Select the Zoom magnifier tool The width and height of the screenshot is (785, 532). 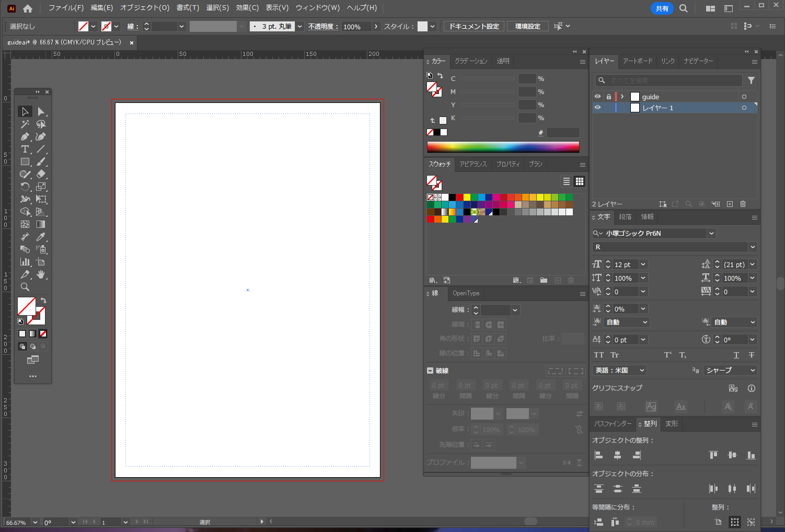coord(25,287)
